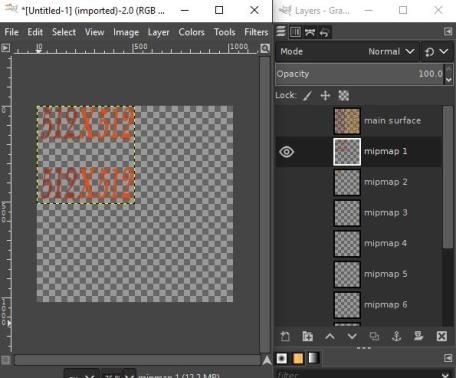Open the ruler unit dropdown in status bar
The image size is (456, 378).
pos(81,375)
